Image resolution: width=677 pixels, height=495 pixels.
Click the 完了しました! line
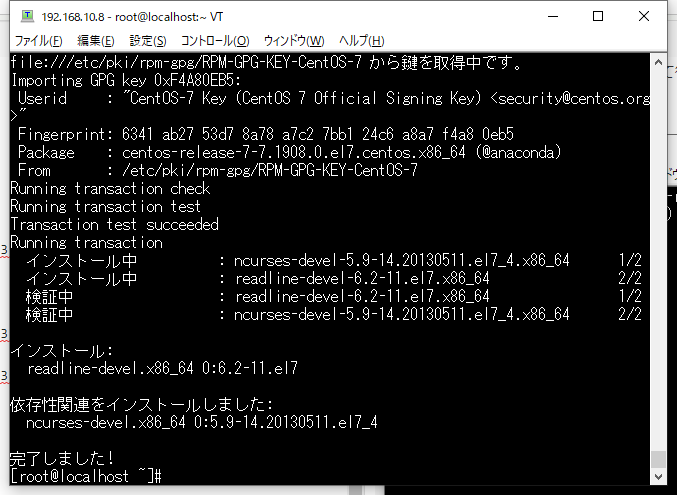coord(62,458)
